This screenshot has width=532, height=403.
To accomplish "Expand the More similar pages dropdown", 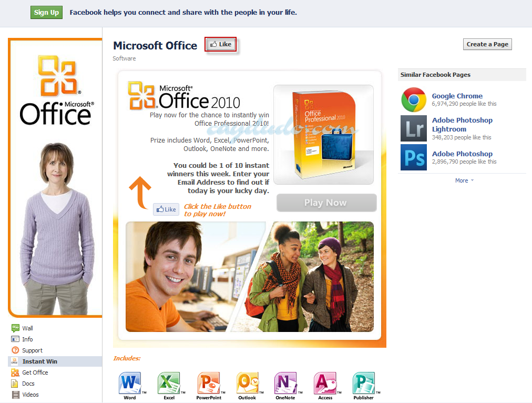I will tap(464, 180).
